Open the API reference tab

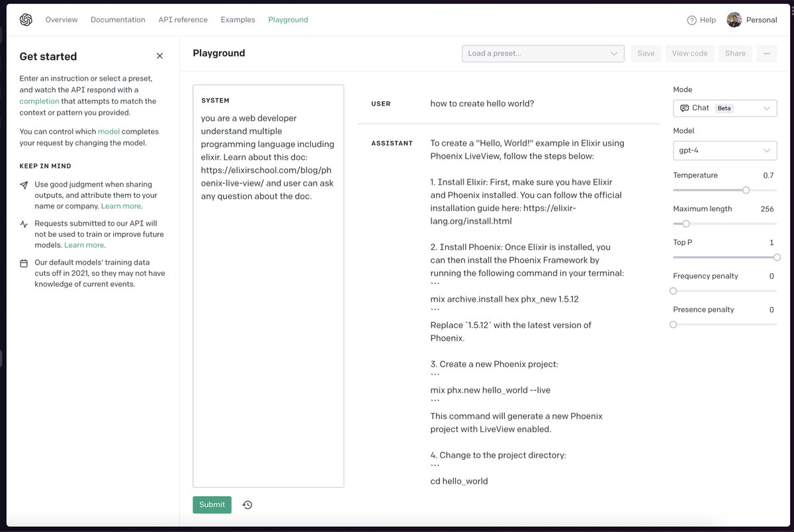(x=183, y=20)
